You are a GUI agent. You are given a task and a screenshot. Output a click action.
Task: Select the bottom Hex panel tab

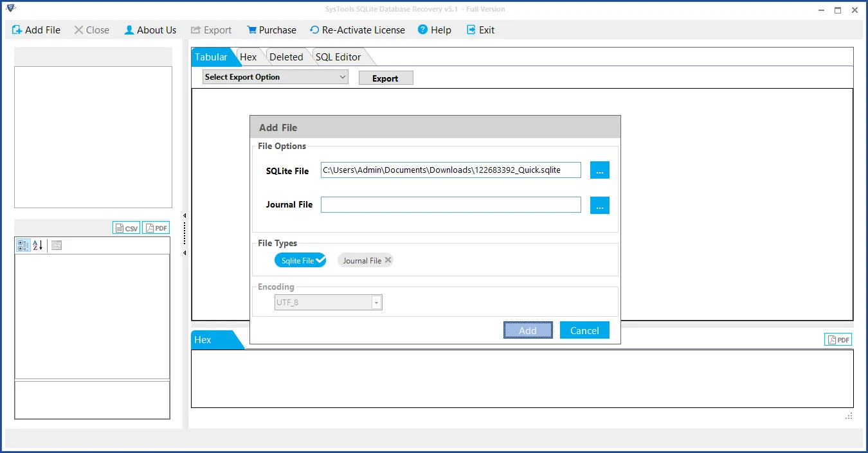click(x=217, y=340)
